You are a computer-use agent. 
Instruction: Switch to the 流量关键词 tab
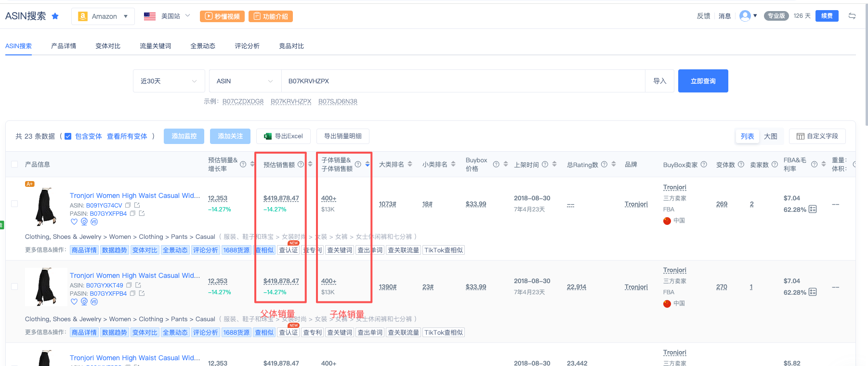(155, 46)
